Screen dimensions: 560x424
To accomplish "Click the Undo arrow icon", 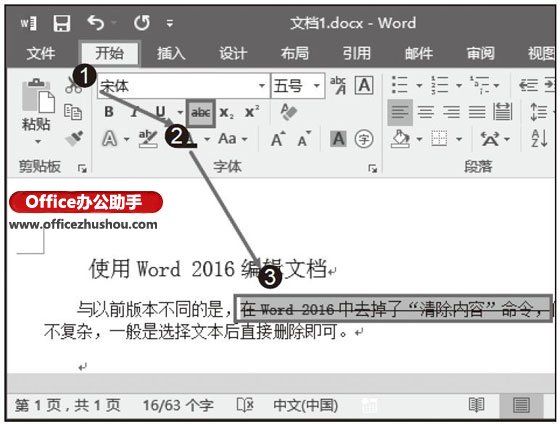I will 96,23.
